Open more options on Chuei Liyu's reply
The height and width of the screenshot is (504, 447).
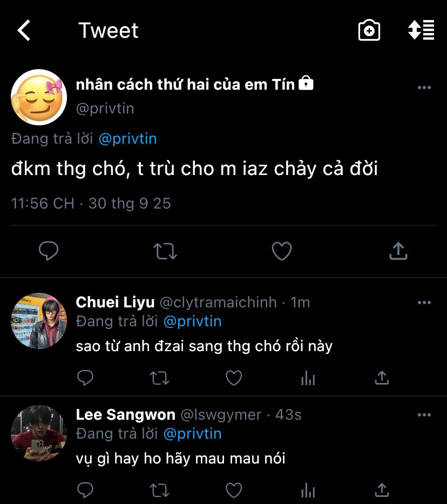[424, 303]
